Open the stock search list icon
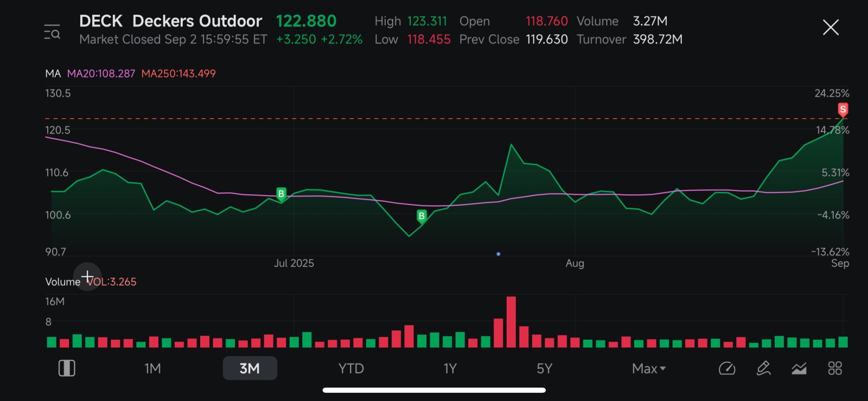The height and width of the screenshot is (401, 868). coord(52,32)
